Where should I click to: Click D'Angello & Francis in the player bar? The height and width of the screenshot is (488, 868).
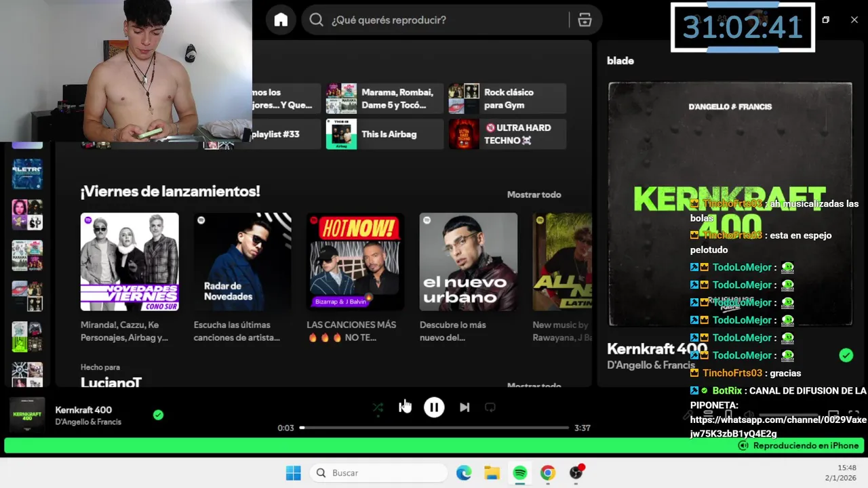point(88,422)
